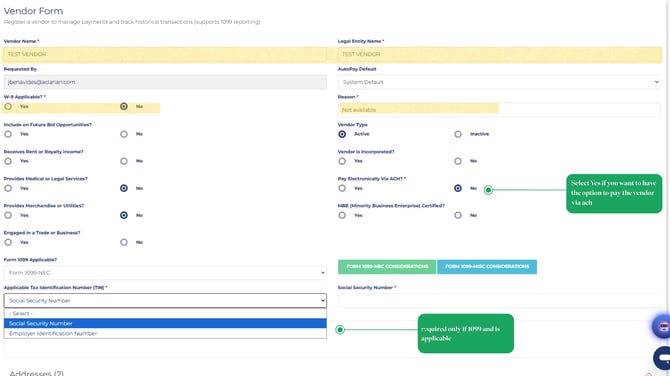Open the Form 1099 Applicable dropdown
This screenshot has width=670, height=376.
tap(165, 273)
